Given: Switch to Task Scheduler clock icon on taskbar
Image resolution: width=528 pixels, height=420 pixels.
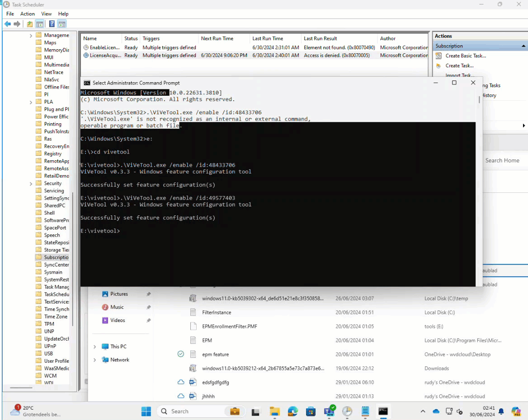Looking at the screenshot, I should click(347, 411).
